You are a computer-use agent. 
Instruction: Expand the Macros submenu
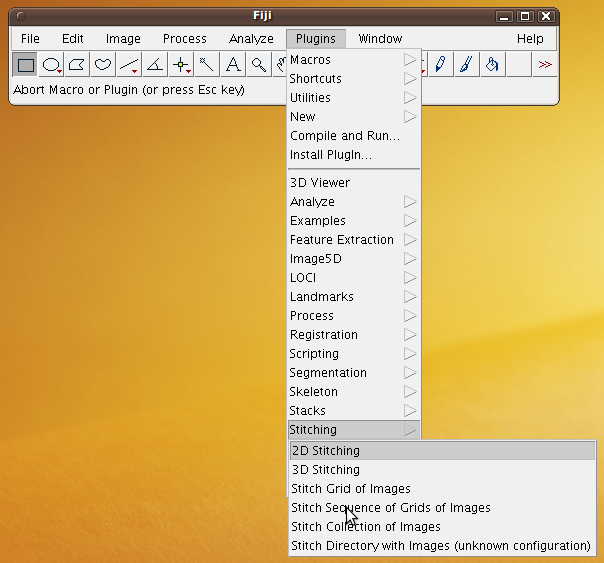point(354,60)
